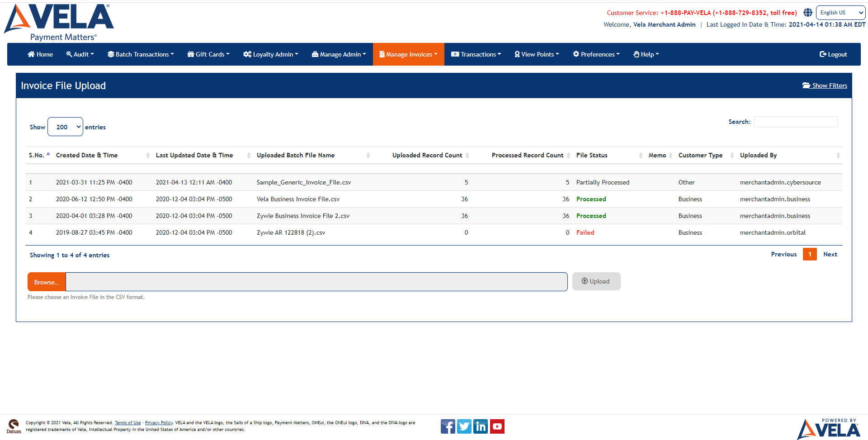Click the Home house icon
The image size is (868, 440).
click(x=31, y=54)
